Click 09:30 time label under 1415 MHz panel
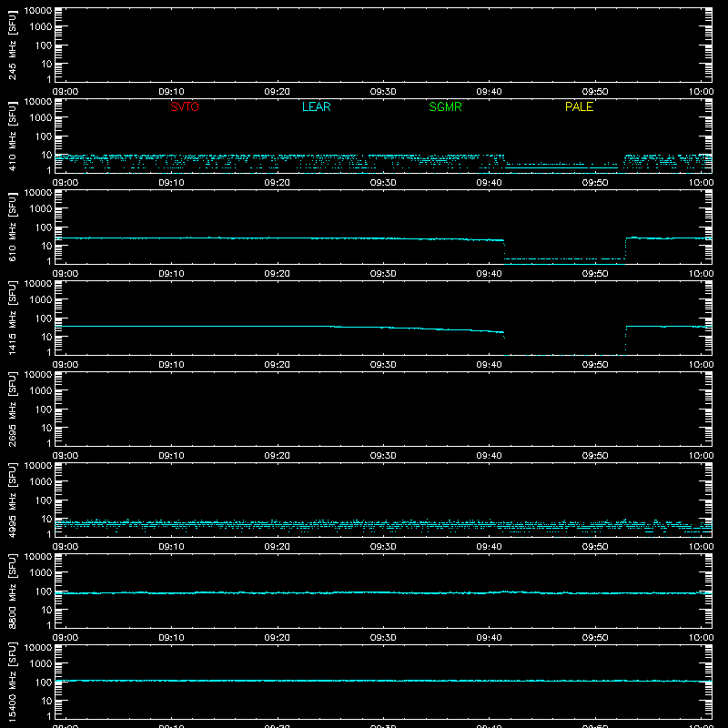 (383, 365)
